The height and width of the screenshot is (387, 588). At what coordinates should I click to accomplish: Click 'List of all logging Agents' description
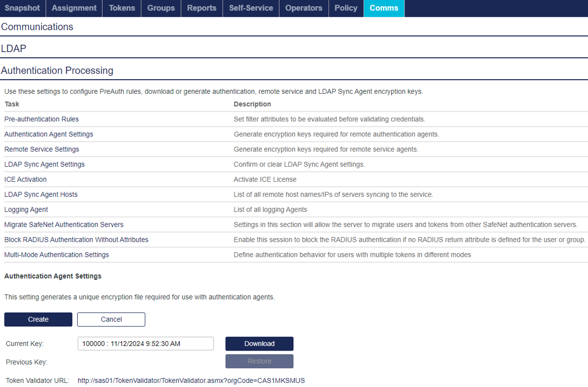[270, 209]
